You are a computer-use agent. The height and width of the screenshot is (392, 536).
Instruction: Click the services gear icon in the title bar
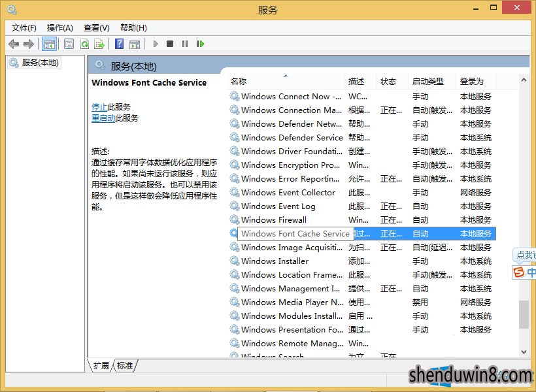pos(12,10)
